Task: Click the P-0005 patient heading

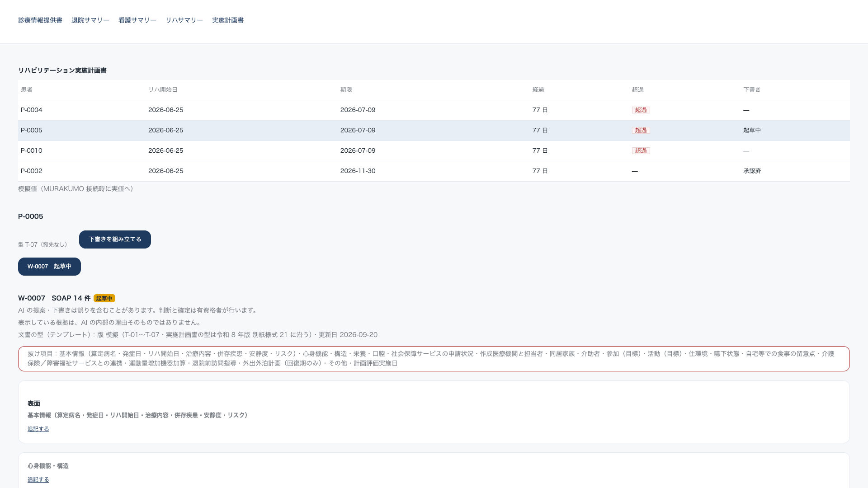Action: 31,216
